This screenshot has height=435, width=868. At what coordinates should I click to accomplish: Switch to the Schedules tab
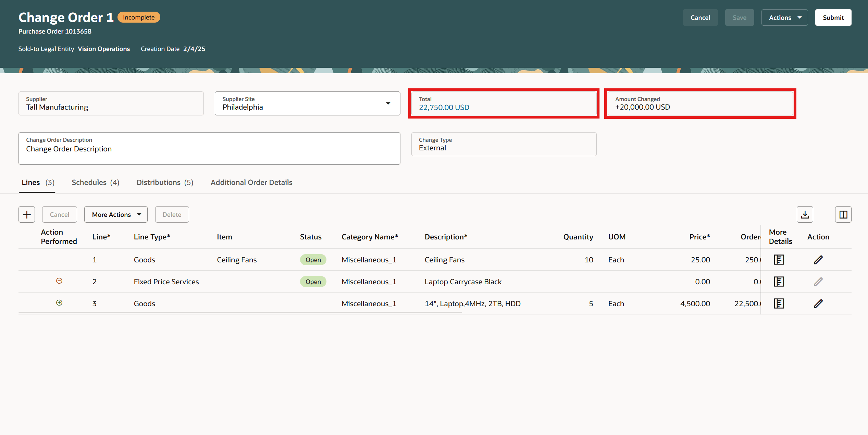coord(95,183)
